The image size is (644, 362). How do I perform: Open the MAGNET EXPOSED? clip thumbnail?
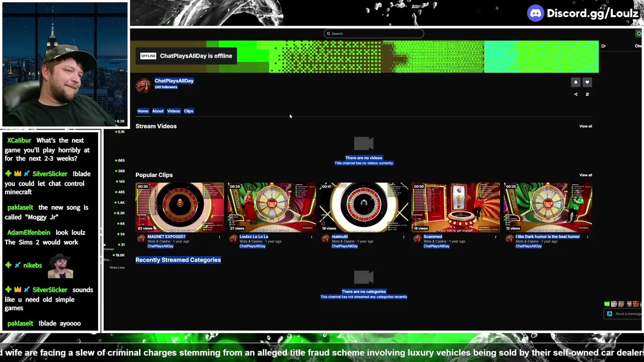click(180, 207)
